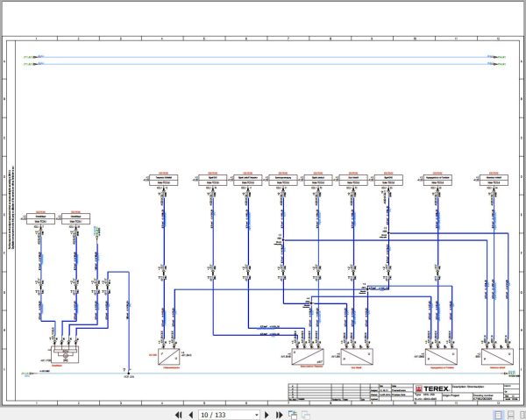Jump to the first page
Viewport: 526px width, 420px height.
pyautogui.click(x=179, y=415)
